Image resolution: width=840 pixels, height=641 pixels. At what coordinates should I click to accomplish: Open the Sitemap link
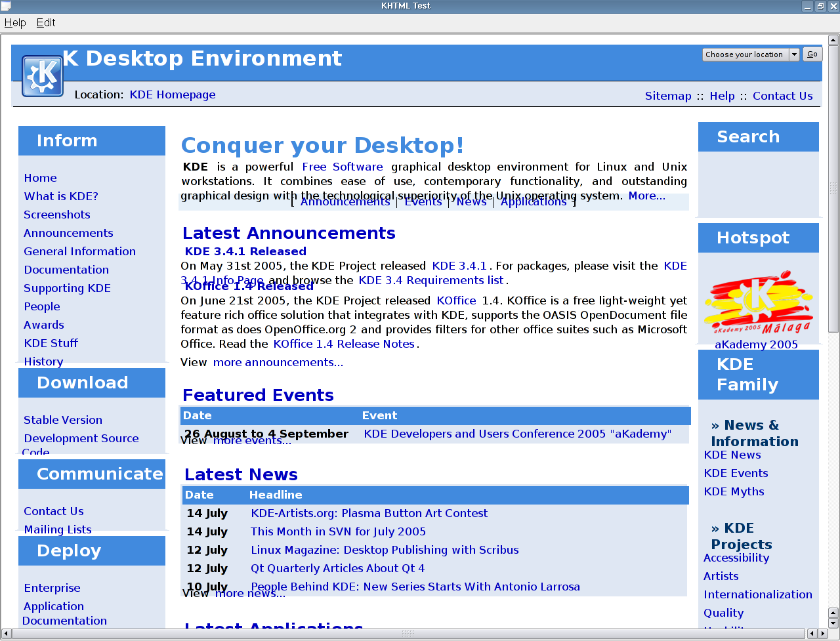668,96
